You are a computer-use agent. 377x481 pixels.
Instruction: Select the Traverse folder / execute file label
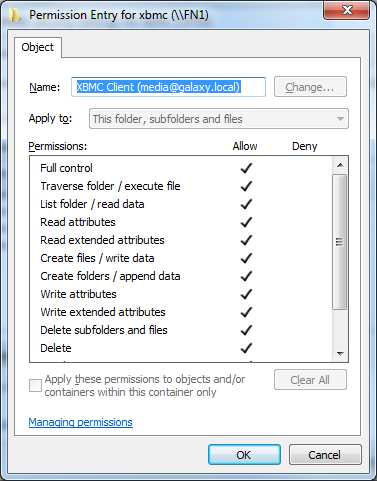click(x=110, y=186)
